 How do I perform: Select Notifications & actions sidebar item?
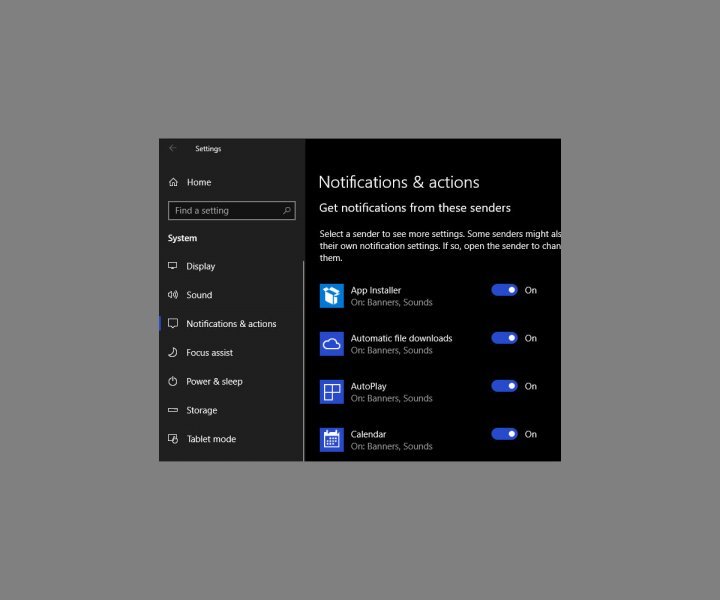(231, 324)
